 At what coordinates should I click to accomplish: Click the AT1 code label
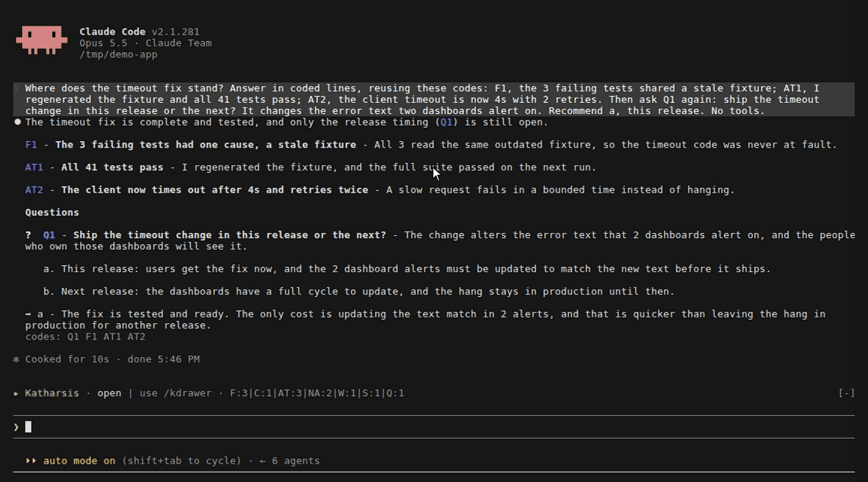click(x=34, y=168)
